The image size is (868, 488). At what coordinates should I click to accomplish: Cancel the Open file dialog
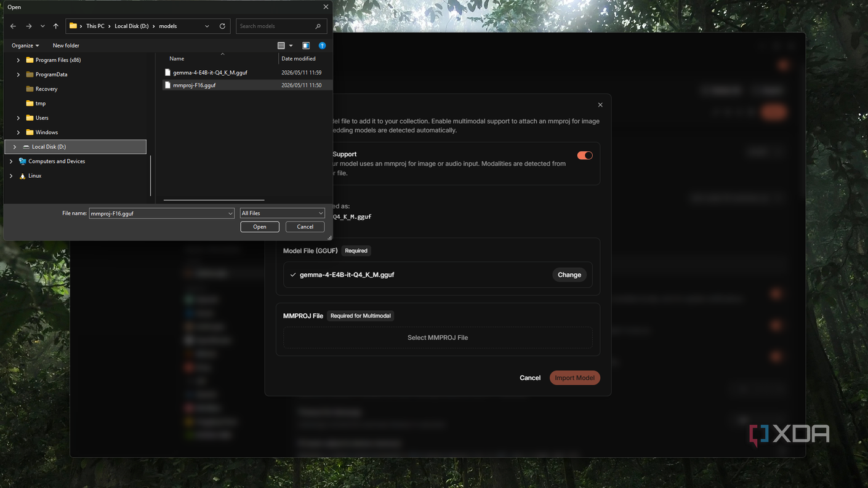pos(305,227)
